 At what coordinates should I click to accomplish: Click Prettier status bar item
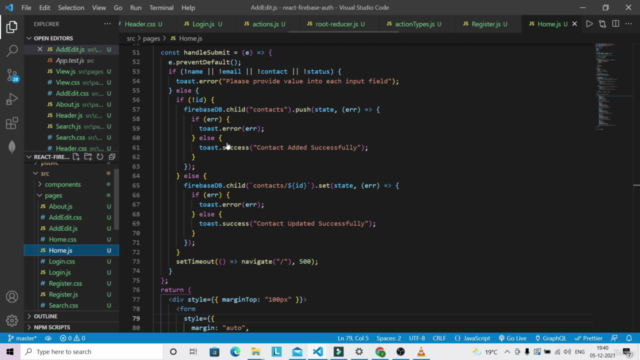589,338
